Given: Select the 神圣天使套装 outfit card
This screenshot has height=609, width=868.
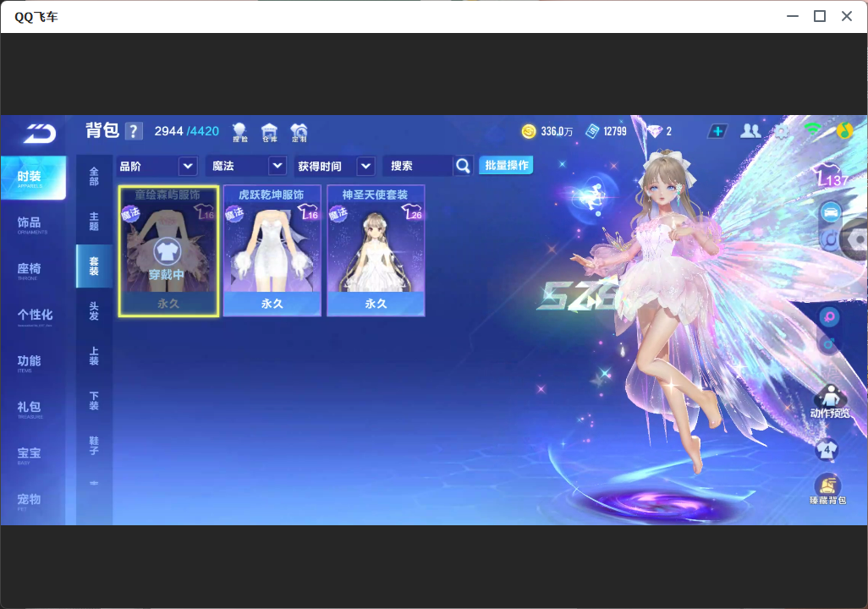Looking at the screenshot, I should [x=376, y=251].
